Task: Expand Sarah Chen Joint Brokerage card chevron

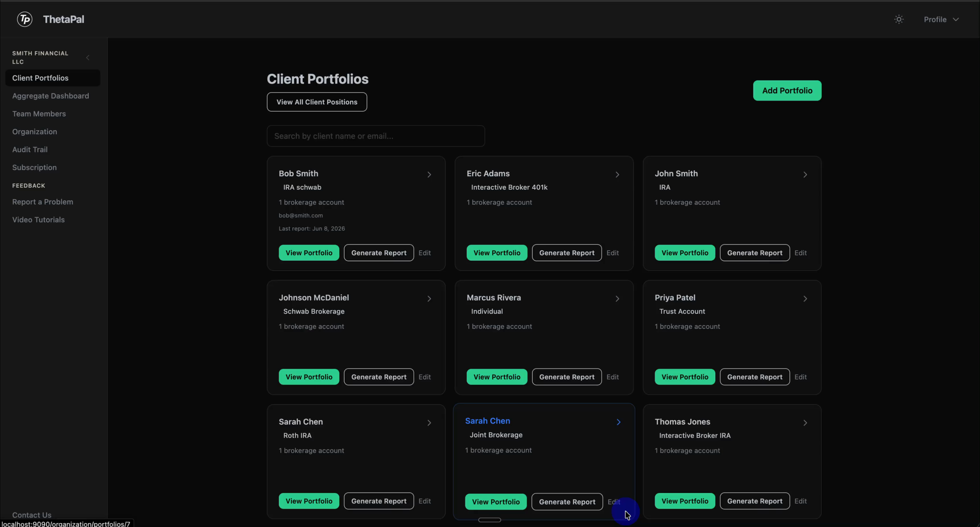Action: (619, 422)
